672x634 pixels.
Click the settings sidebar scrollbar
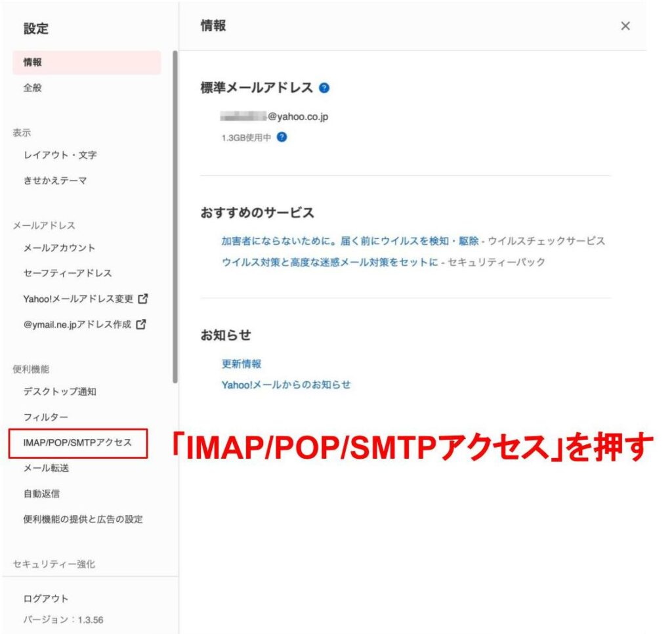pyautogui.click(x=175, y=217)
